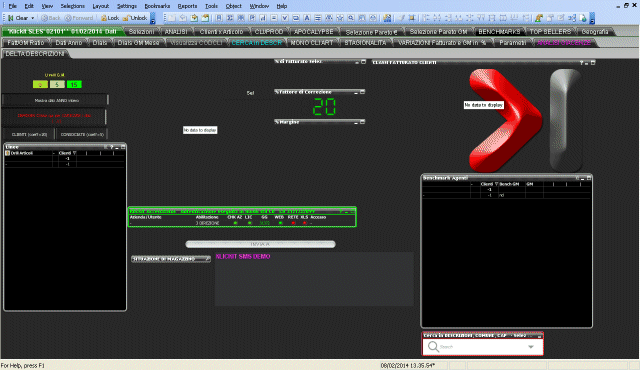This screenshot has height=370, width=640.
Task: Click the XLICKIT SMS DEMO text
Action: 243,257
